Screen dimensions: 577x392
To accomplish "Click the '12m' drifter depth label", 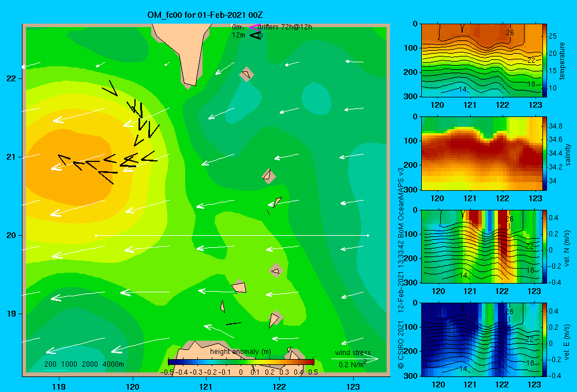I will tap(238, 35).
